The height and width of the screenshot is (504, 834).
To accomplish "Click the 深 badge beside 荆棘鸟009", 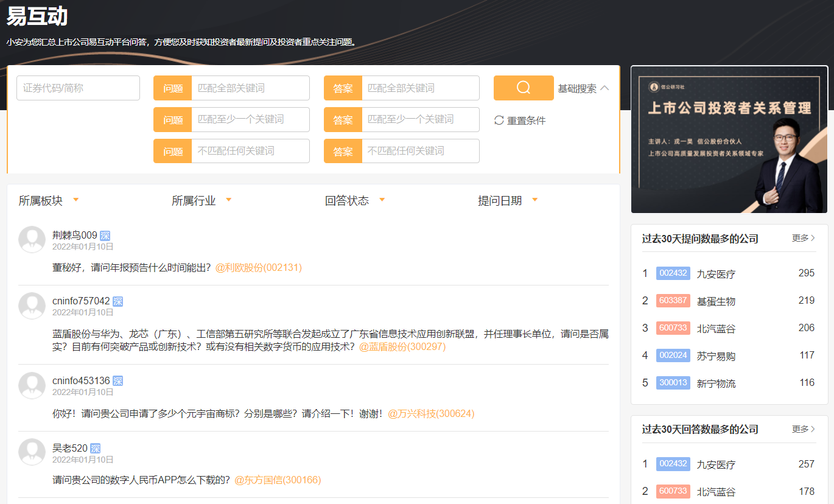I will coord(105,236).
